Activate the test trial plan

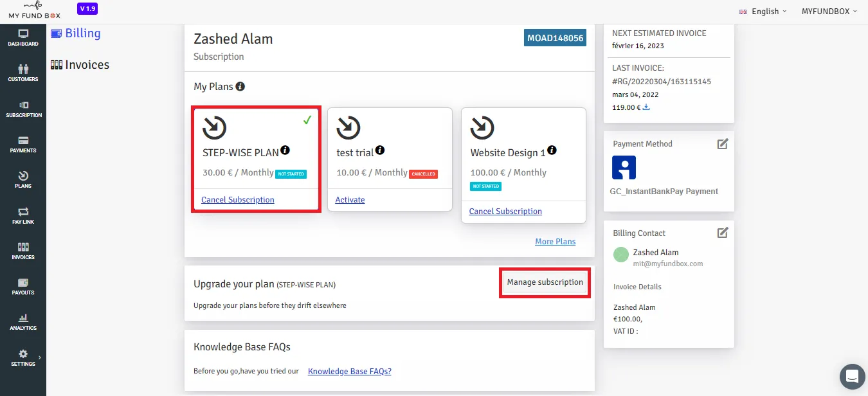350,200
